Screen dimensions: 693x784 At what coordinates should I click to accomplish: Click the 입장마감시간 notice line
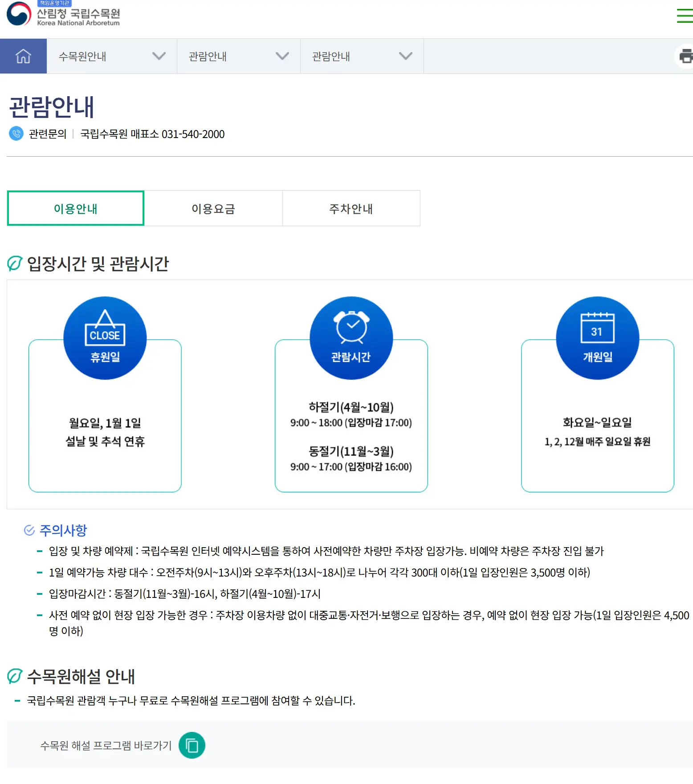185,594
